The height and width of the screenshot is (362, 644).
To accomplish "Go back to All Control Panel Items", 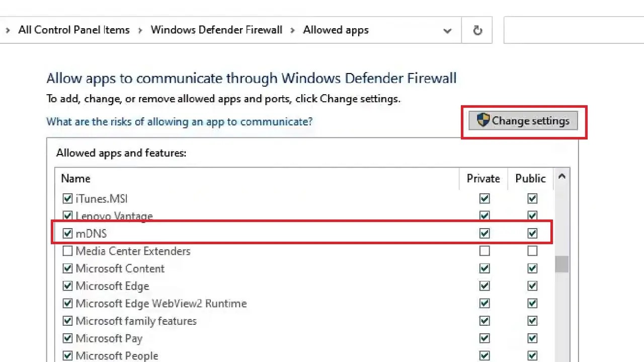I will coord(73,30).
